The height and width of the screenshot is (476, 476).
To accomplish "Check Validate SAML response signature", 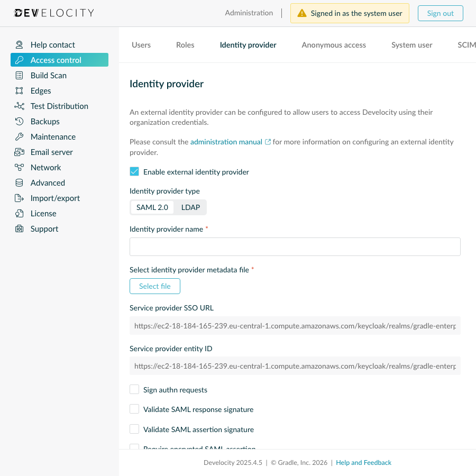I will pyautogui.click(x=134, y=408).
